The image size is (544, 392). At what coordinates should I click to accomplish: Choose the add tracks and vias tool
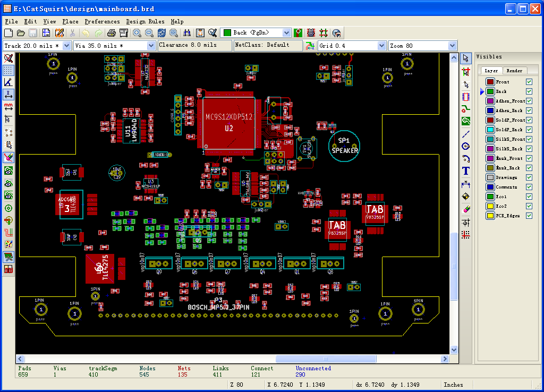(x=466, y=108)
